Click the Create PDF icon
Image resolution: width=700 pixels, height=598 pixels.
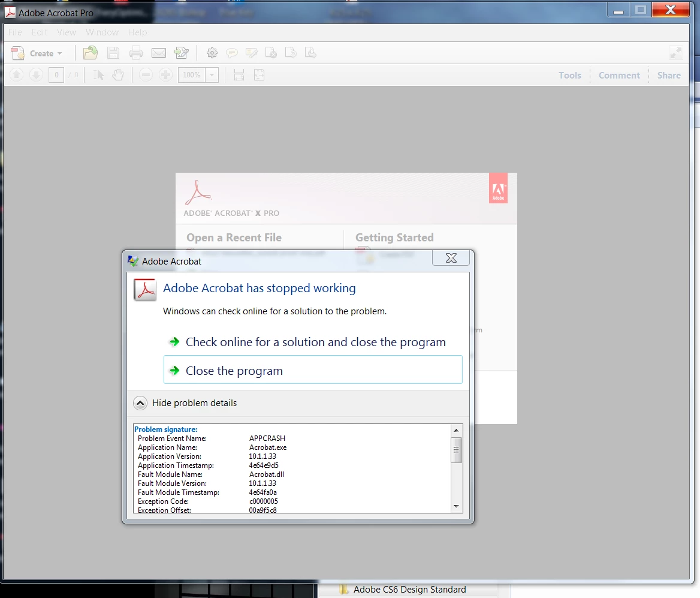pos(18,53)
